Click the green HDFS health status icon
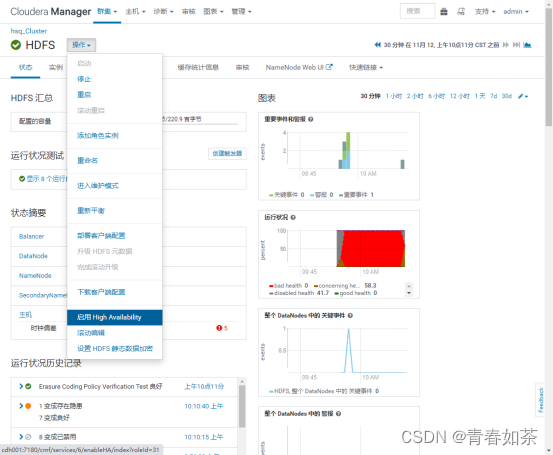Image resolution: width=553 pixels, height=455 pixels. (16, 45)
